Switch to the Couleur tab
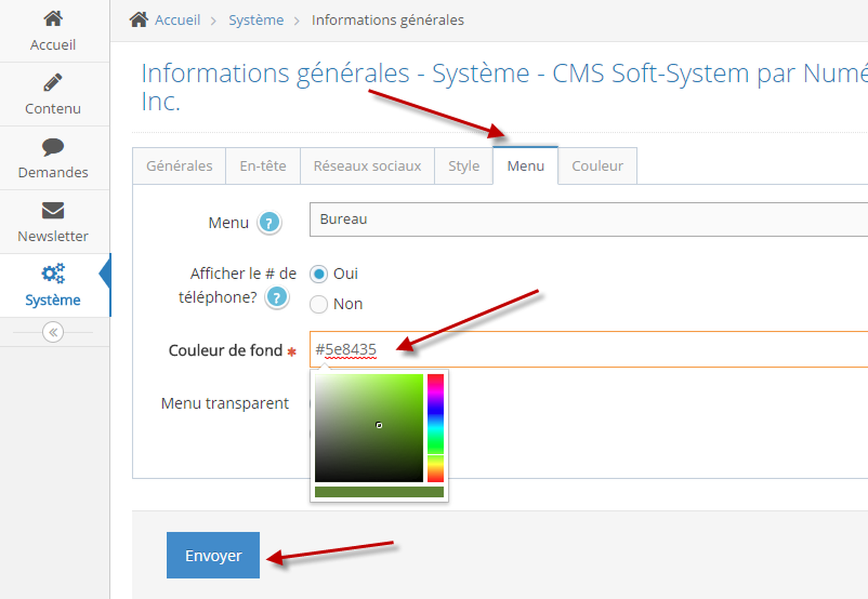 [x=597, y=166]
